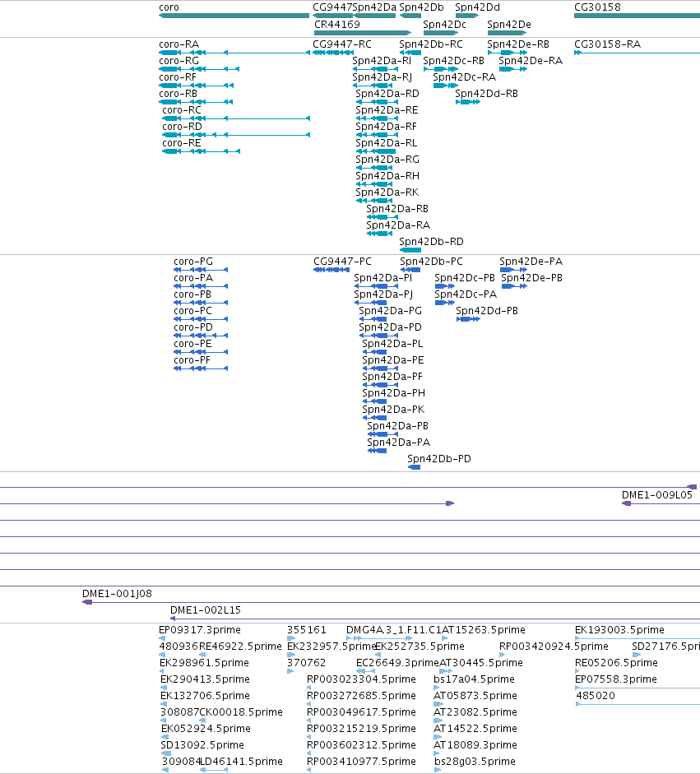This screenshot has width=700, height=774.
Task: Select transcript Spn42De-RA
Action: pos(513,69)
